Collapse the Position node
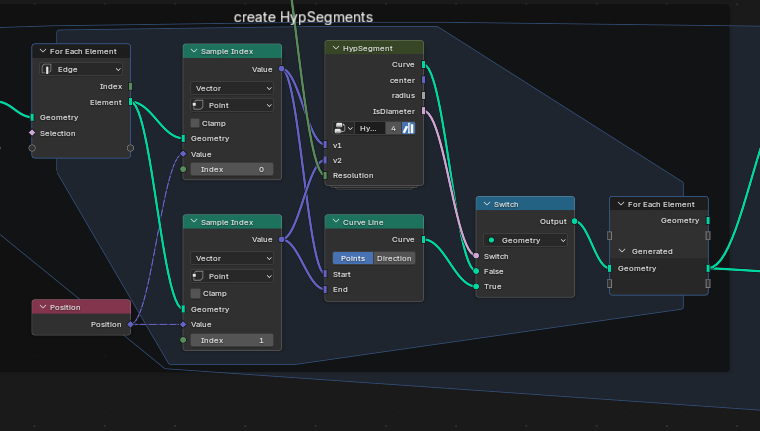The width and height of the screenshot is (760, 431). coord(43,307)
